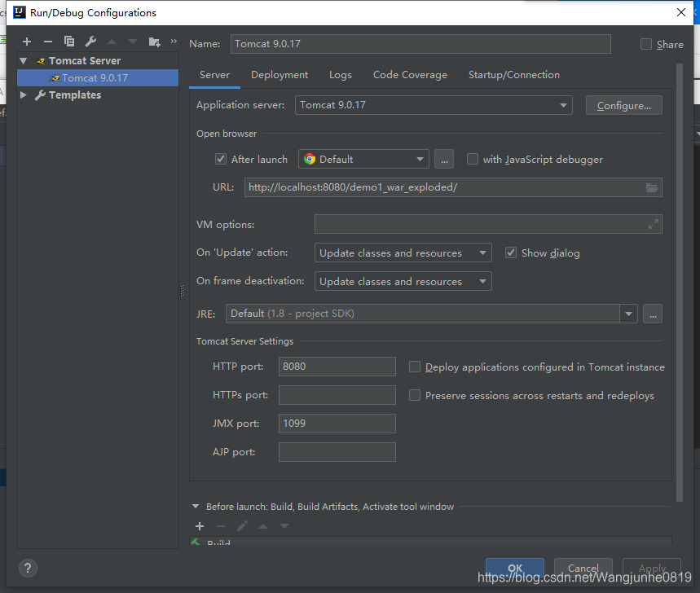The width and height of the screenshot is (700, 593).
Task: Click the Configure... button
Action: pyautogui.click(x=623, y=106)
